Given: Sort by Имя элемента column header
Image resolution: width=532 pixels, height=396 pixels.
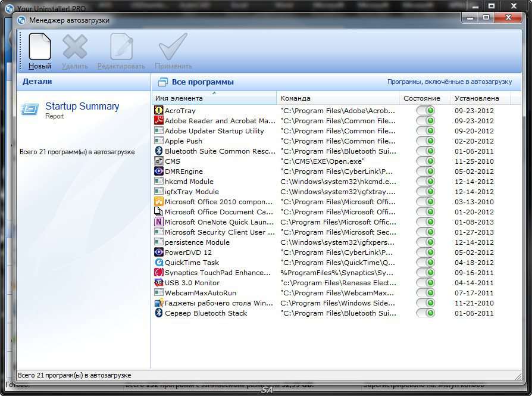Looking at the screenshot, I should (179, 98).
